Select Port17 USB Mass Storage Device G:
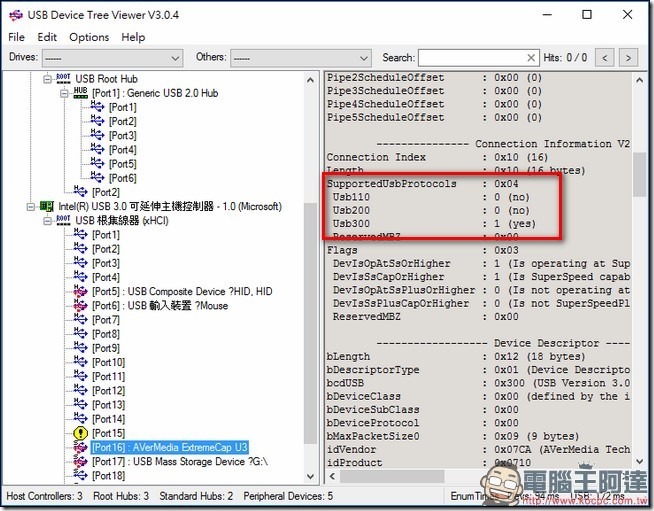The image size is (654, 511). (x=180, y=462)
